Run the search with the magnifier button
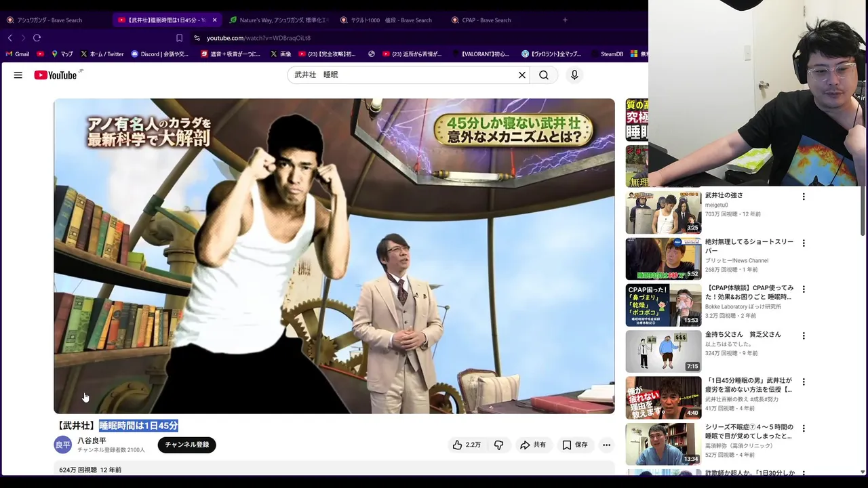 coord(544,75)
